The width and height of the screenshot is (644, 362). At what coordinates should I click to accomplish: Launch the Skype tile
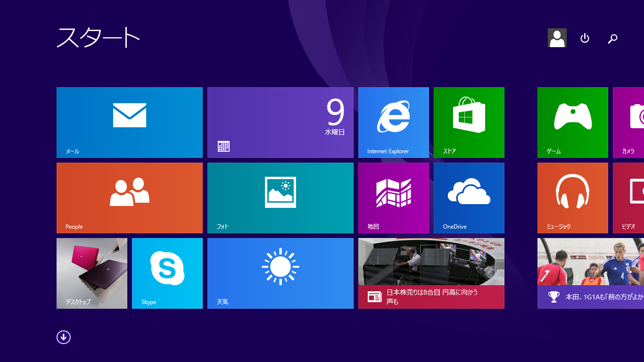167,273
